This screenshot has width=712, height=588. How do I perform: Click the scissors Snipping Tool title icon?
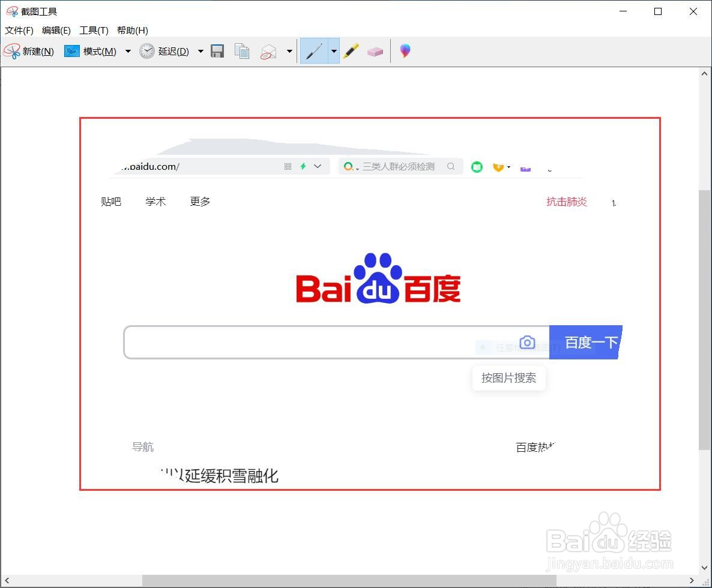[12, 11]
